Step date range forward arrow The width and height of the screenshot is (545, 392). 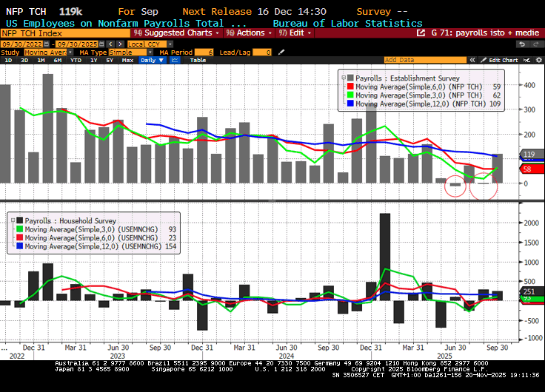(x=120, y=44)
